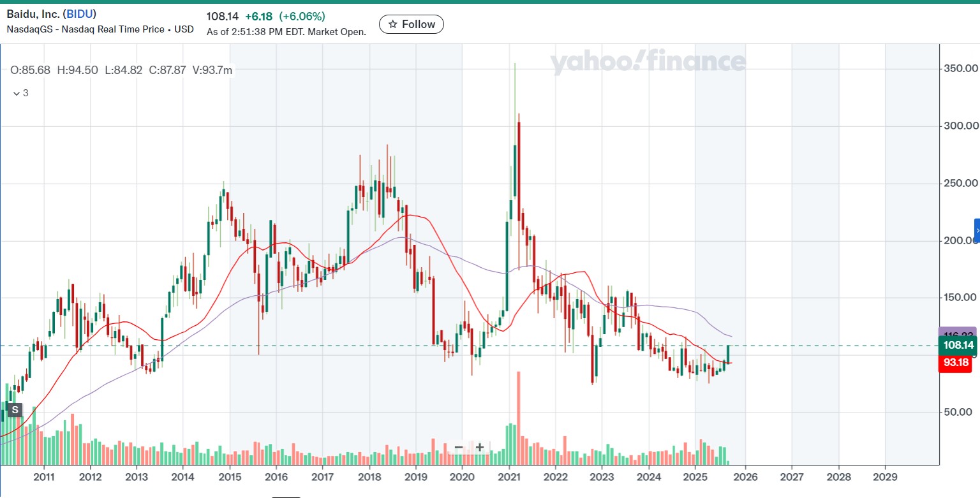Zoom out with the minus button
The image size is (980, 498).
coord(458,447)
